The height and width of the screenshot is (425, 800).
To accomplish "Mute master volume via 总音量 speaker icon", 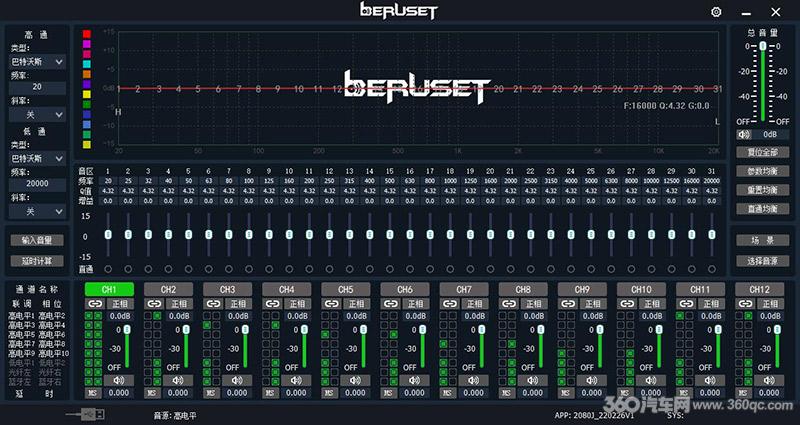I will point(744,135).
